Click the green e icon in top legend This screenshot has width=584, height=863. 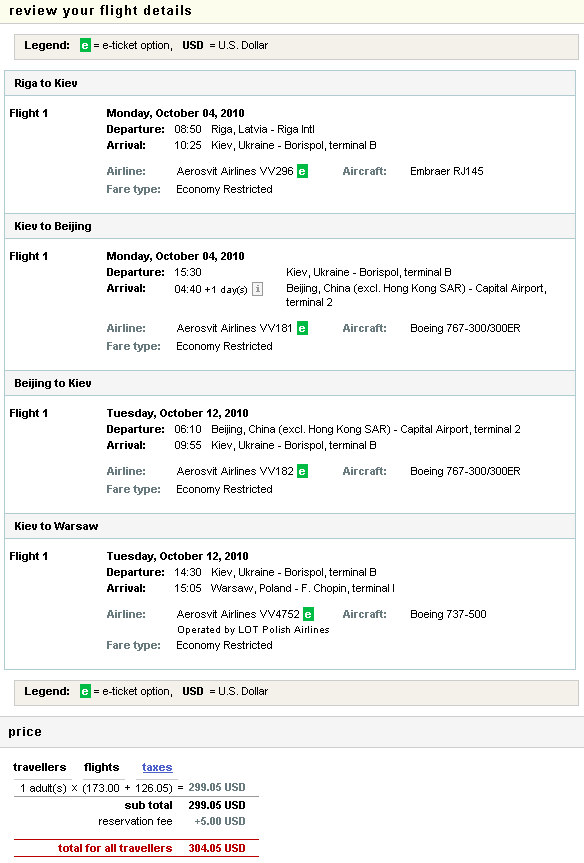coord(85,45)
